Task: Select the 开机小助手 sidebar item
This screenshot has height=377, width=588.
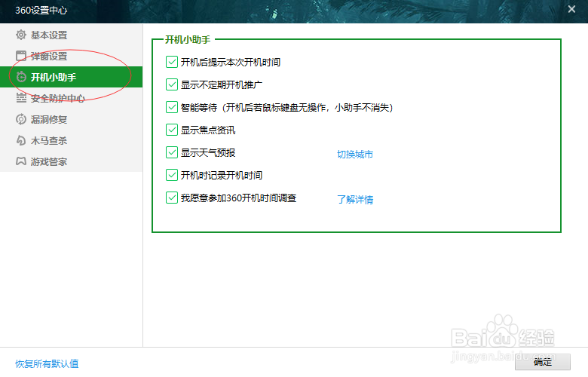Action: click(x=72, y=77)
